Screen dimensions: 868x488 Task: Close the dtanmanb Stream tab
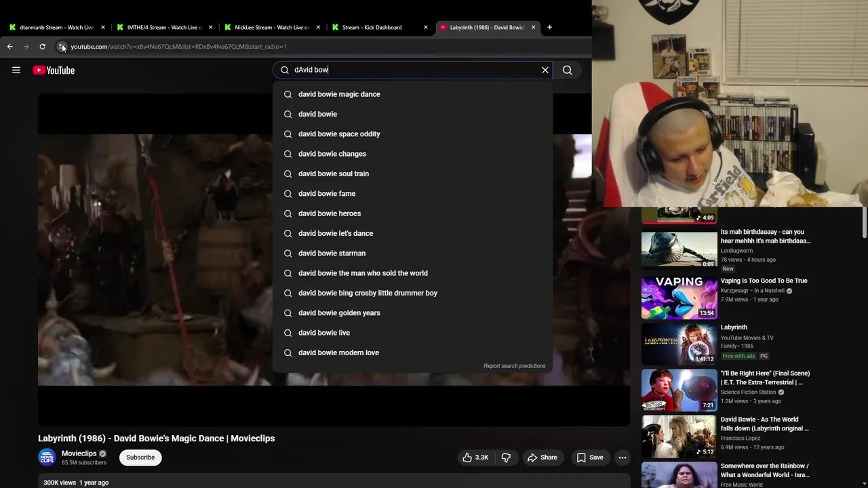pos(103,27)
